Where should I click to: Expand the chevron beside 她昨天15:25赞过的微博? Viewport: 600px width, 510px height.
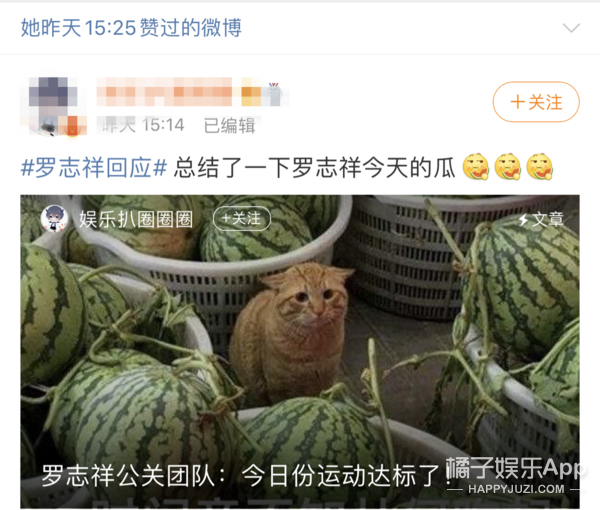[x=571, y=28]
